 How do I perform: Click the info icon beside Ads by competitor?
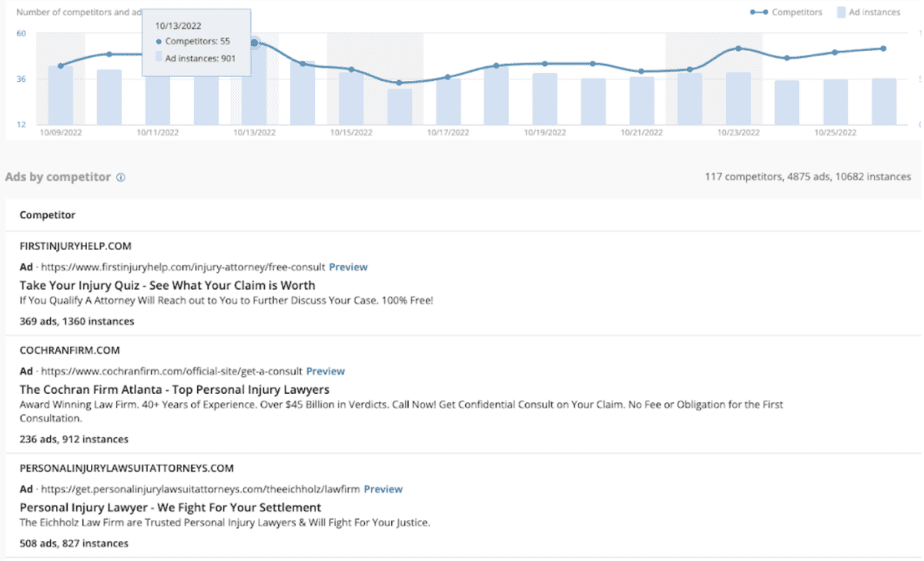121,177
